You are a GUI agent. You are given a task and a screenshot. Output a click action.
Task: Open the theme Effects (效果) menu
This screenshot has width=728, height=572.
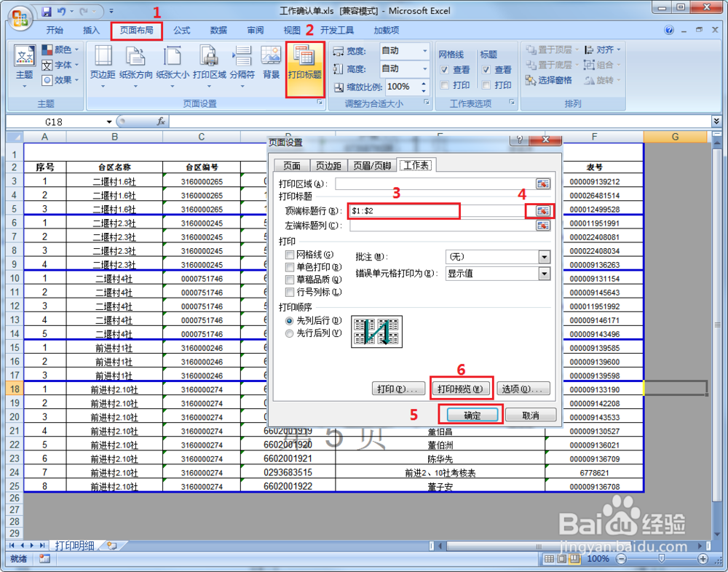click(60, 80)
